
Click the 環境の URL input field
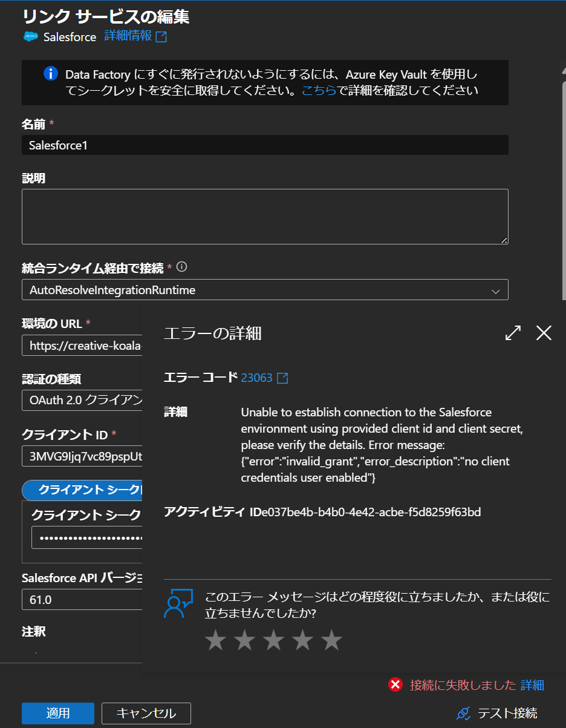pyautogui.click(x=82, y=346)
